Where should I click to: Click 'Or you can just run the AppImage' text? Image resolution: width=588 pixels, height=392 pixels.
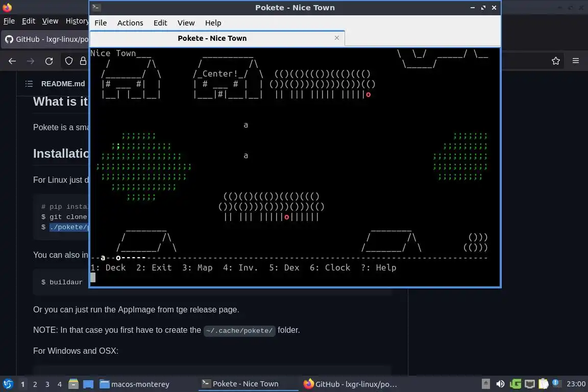(x=136, y=309)
